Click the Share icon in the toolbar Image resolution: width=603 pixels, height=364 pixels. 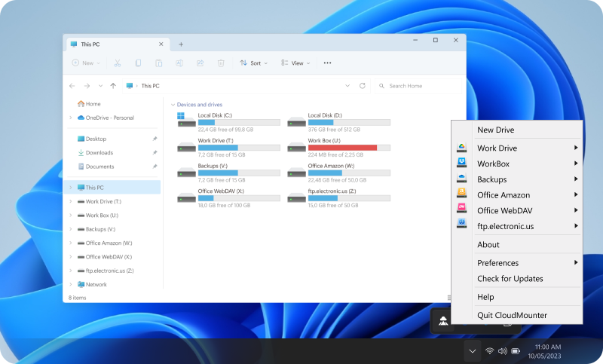point(200,63)
